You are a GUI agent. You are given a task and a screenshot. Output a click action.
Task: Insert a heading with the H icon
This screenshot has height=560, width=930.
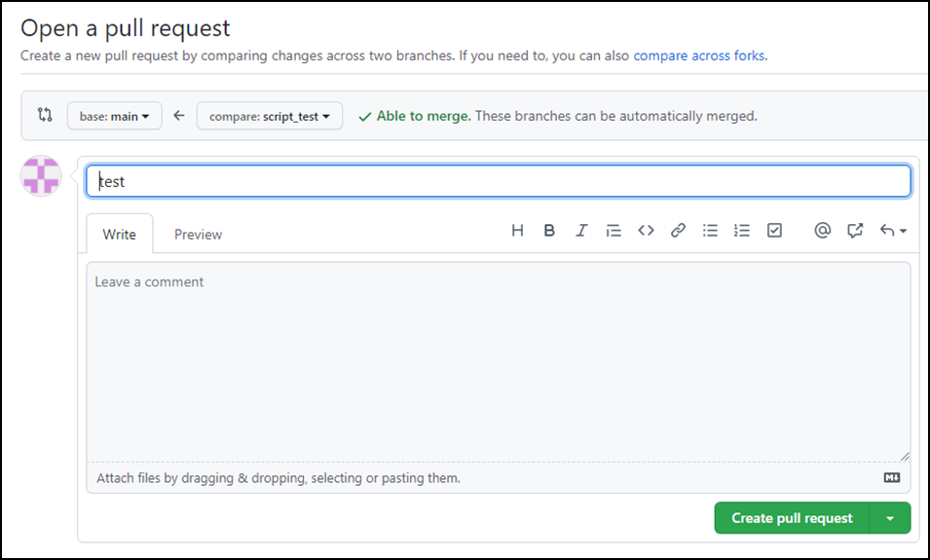tap(517, 230)
